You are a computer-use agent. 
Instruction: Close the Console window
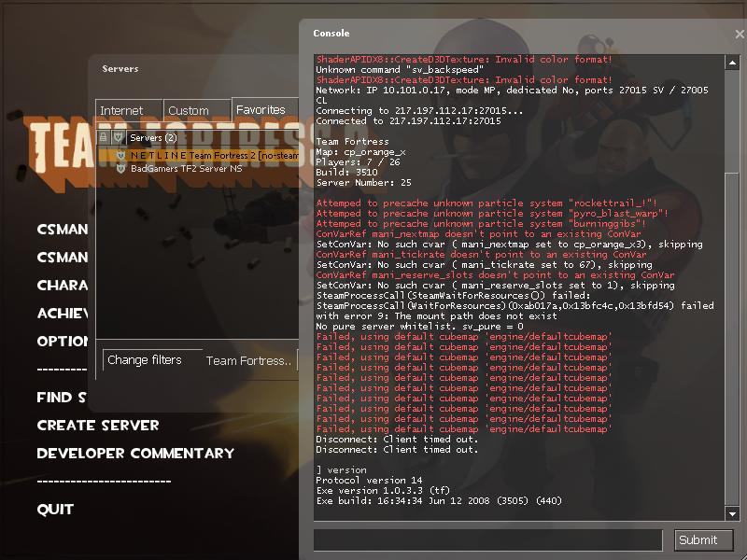(740, 34)
